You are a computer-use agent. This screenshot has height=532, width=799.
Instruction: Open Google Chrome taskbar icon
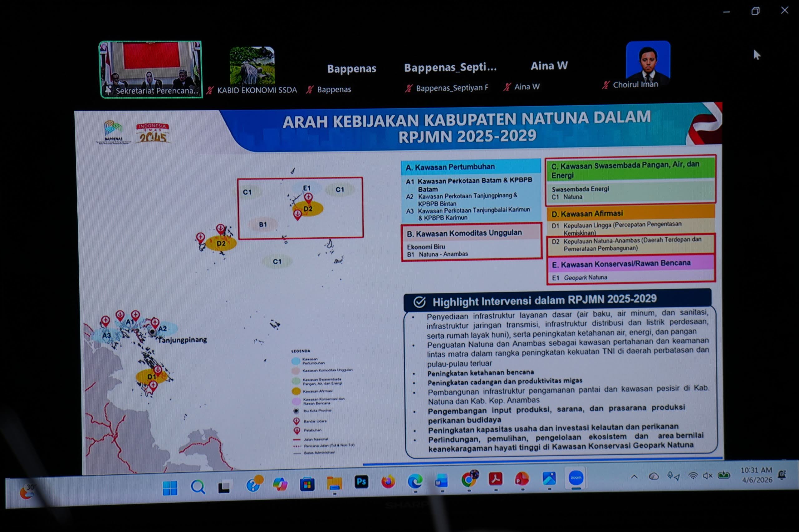[x=469, y=480]
